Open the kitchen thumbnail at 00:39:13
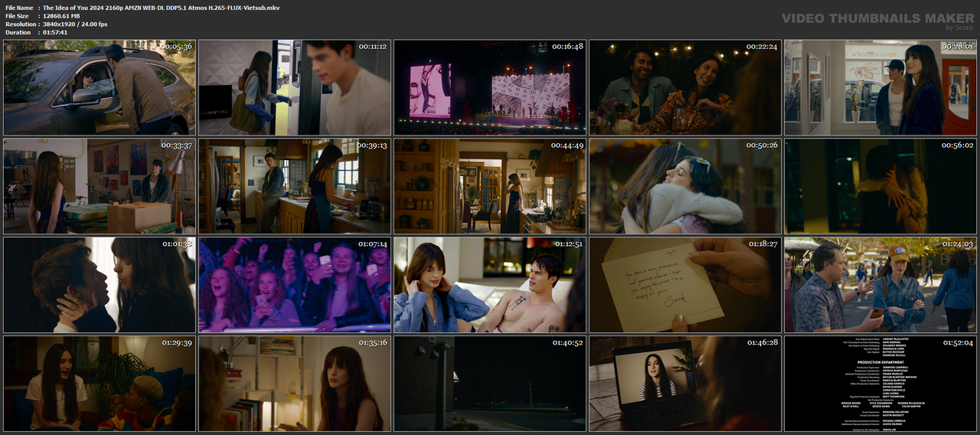980x435 pixels. pyautogui.click(x=295, y=186)
